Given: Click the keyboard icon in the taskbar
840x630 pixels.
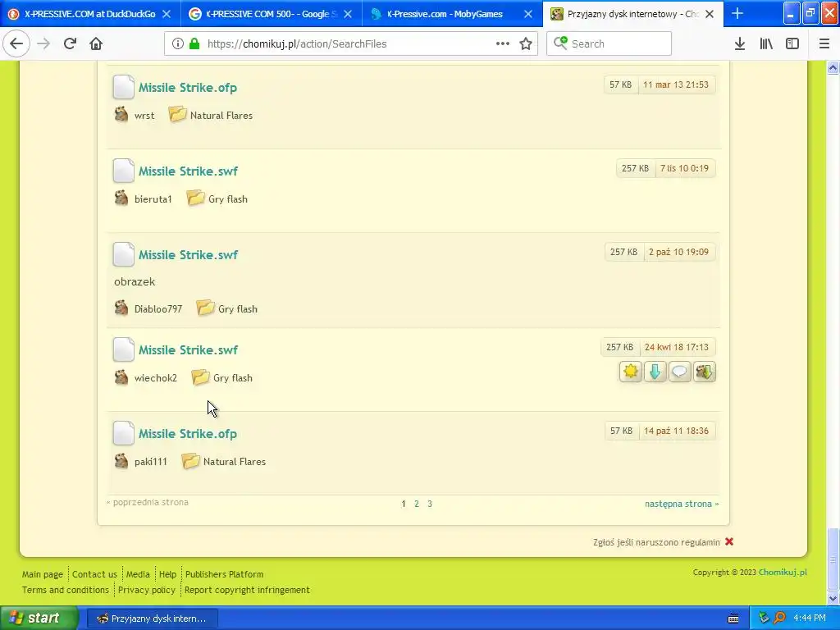Looking at the screenshot, I should tap(733, 619).
